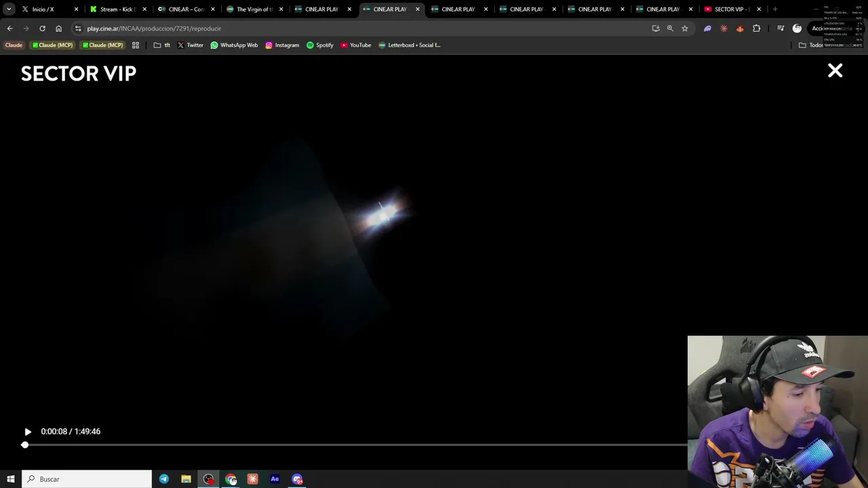Open the media control toolbar icon

coord(781,28)
